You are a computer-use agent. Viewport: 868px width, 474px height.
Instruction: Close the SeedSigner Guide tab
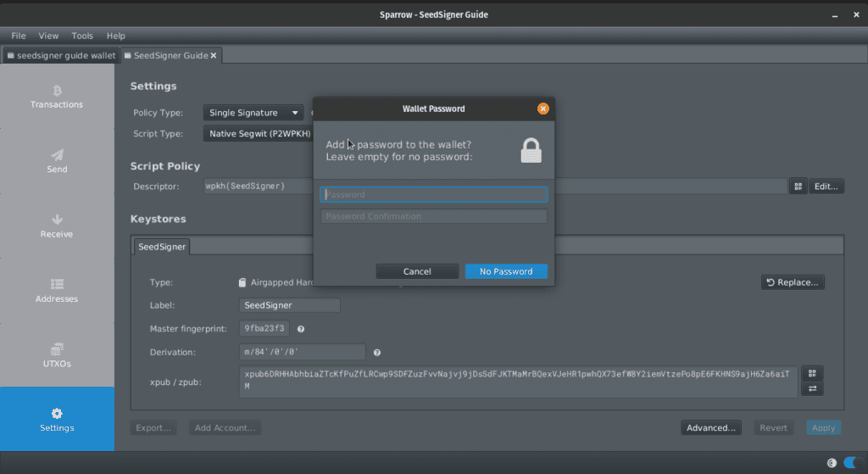214,55
